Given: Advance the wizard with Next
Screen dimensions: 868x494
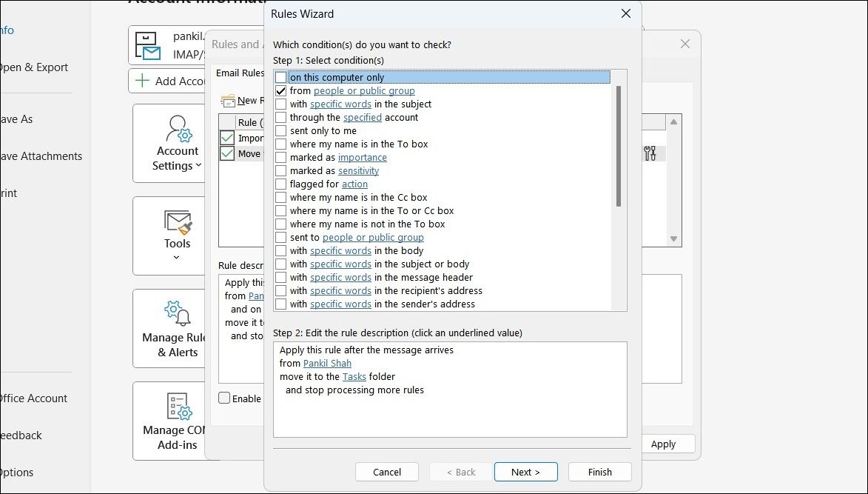Looking at the screenshot, I should 525,472.
